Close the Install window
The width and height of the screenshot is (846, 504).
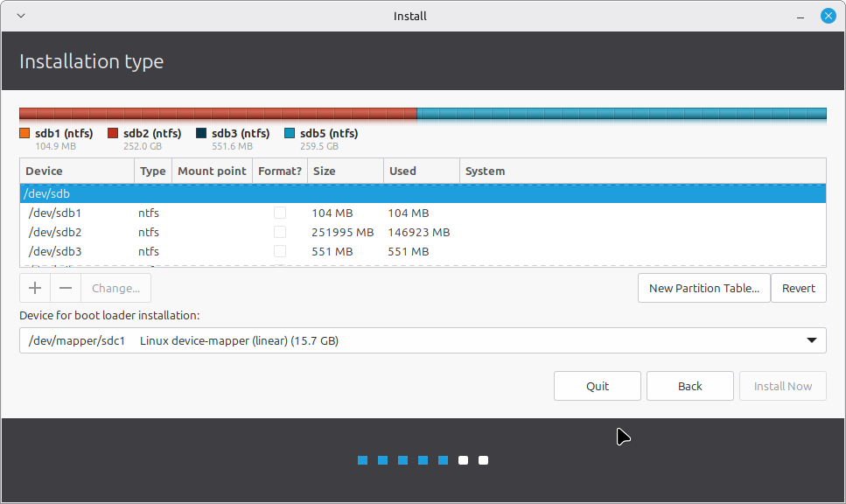[x=829, y=16]
